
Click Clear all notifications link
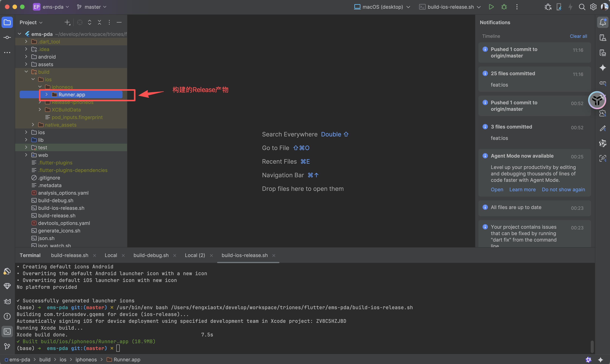pos(578,36)
